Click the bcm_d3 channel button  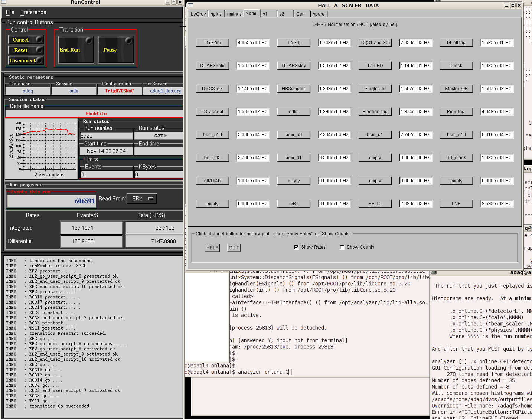(x=212, y=158)
